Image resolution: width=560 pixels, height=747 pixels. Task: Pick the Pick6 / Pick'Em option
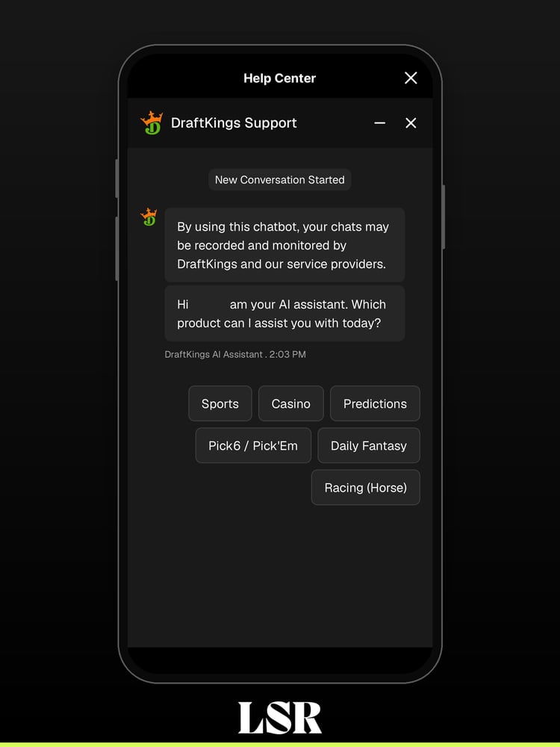click(x=253, y=445)
